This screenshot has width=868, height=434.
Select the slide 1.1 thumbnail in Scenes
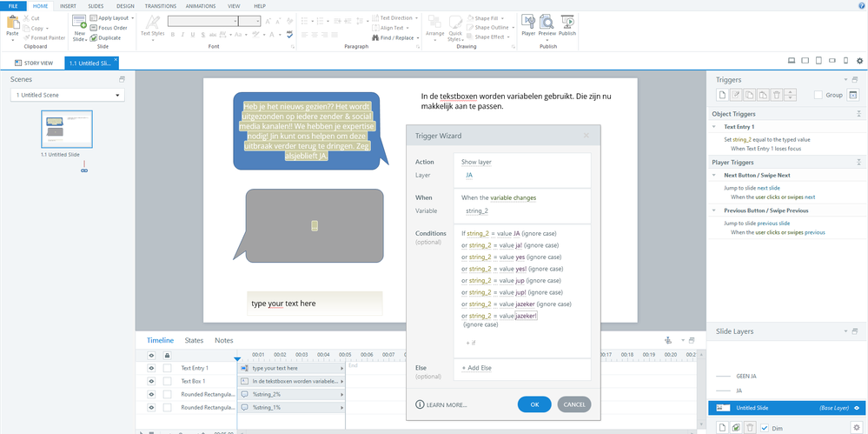click(67, 130)
